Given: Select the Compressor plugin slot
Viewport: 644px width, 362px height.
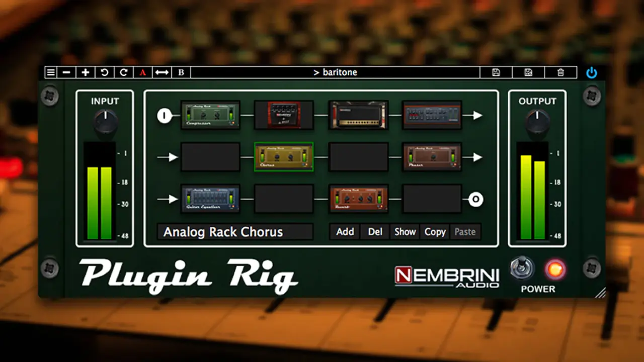Looking at the screenshot, I should [x=210, y=115].
